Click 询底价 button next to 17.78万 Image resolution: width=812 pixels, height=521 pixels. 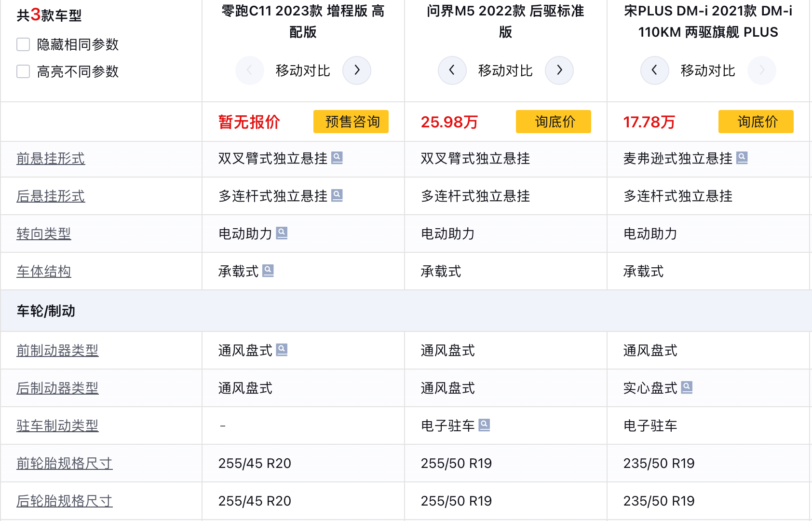756,122
